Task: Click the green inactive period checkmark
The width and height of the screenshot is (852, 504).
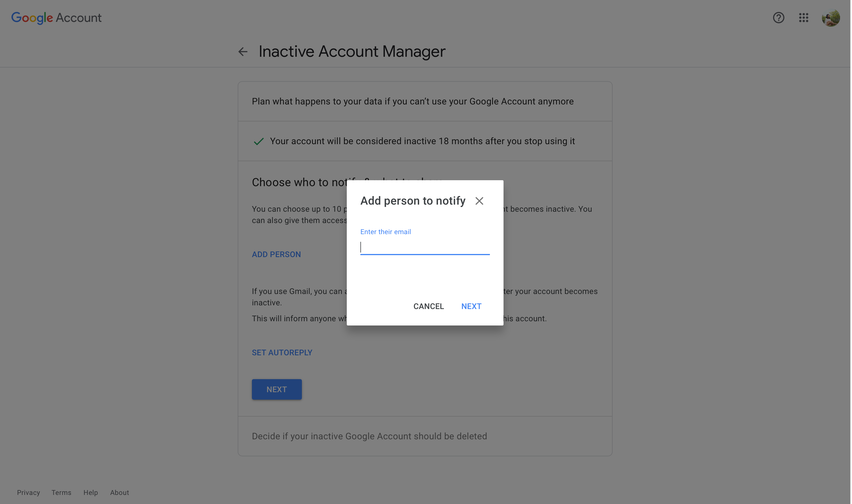Action: 259,141
